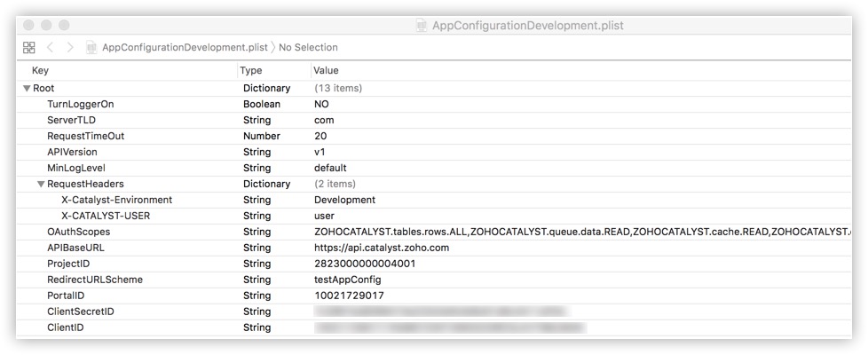Click the APIBaseURL value field
The image size is (868, 355).
(x=381, y=248)
